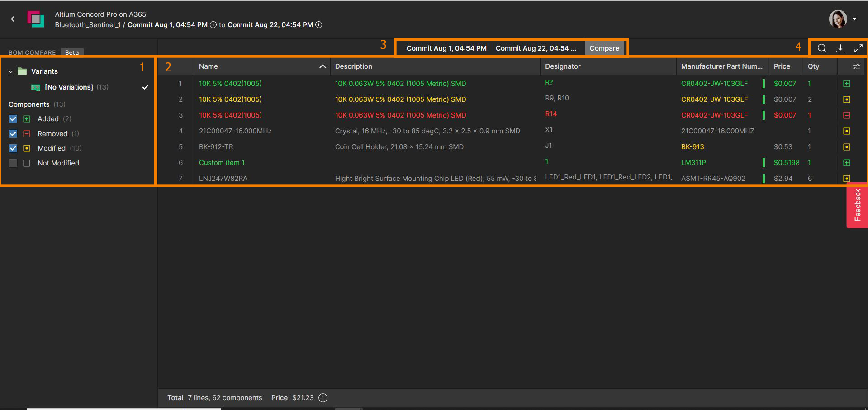Open the search icon in the toolbar

tap(822, 48)
